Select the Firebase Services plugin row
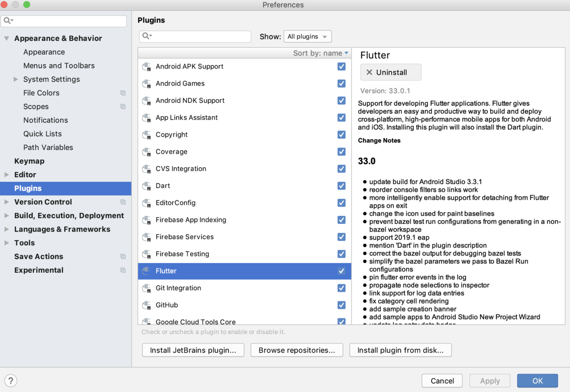The image size is (570, 392). tap(245, 237)
